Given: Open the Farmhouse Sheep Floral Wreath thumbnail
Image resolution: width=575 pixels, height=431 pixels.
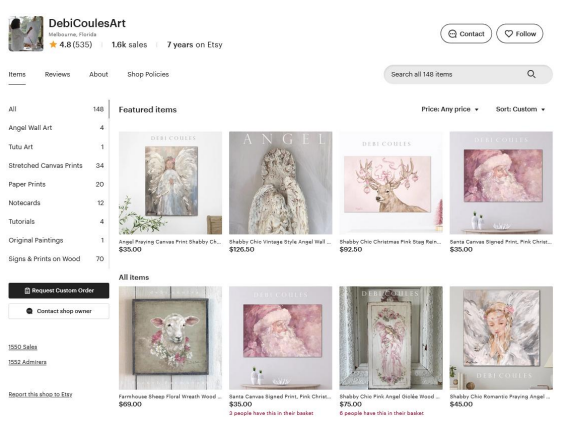Looking at the screenshot, I should (x=170, y=338).
